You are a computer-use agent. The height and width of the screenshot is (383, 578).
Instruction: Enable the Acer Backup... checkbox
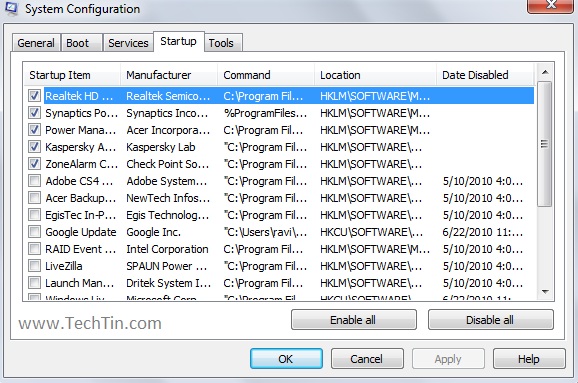click(34, 198)
